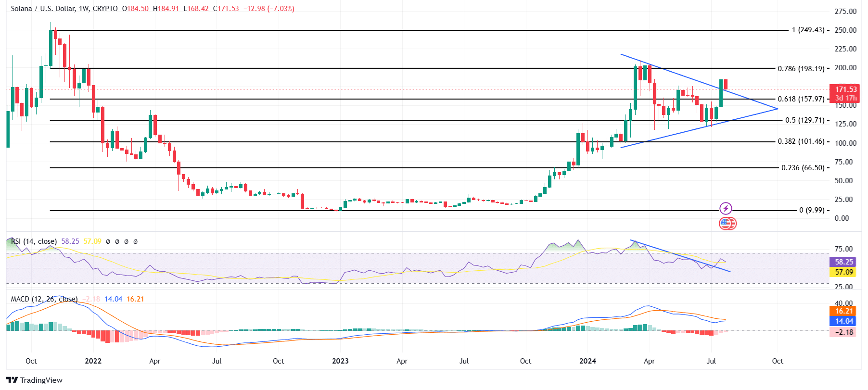The width and height of the screenshot is (868, 390).
Task: Select the Fib level label 0.382 (101.46)
Action: [801, 141]
